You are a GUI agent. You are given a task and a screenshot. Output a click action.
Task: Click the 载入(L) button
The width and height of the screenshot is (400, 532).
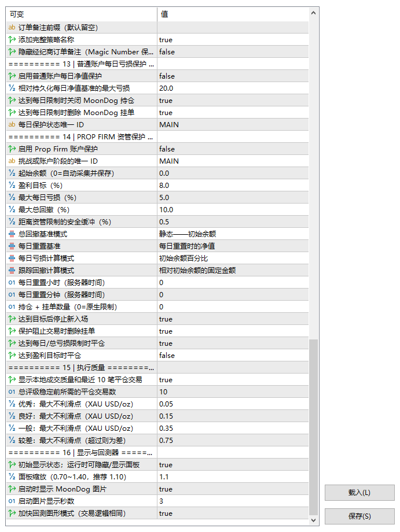359,493
